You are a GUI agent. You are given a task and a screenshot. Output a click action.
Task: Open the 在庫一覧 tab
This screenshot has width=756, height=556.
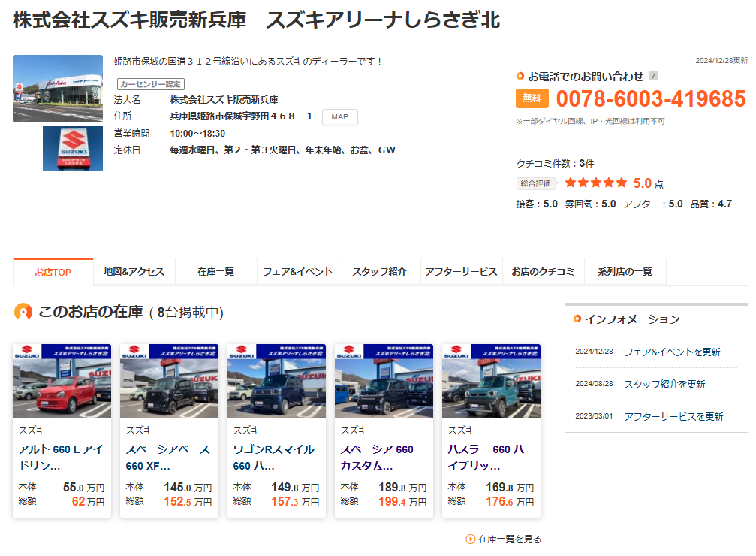[216, 272]
